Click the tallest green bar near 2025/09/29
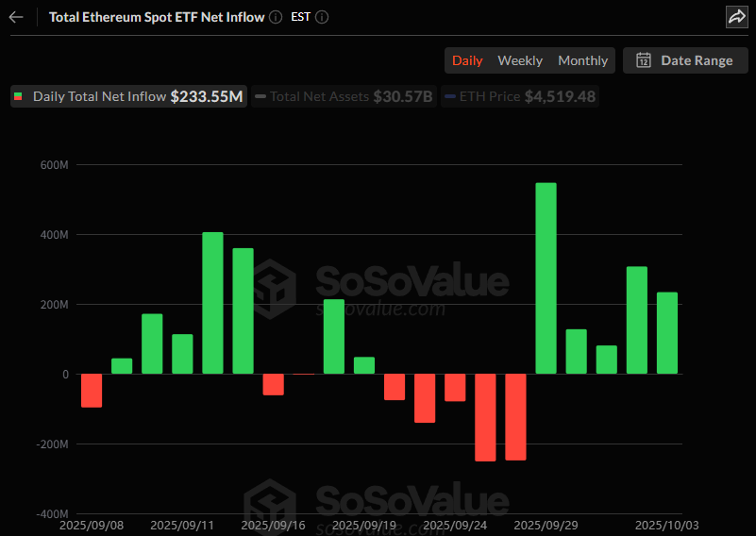This screenshot has width=756, height=536. [546, 278]
